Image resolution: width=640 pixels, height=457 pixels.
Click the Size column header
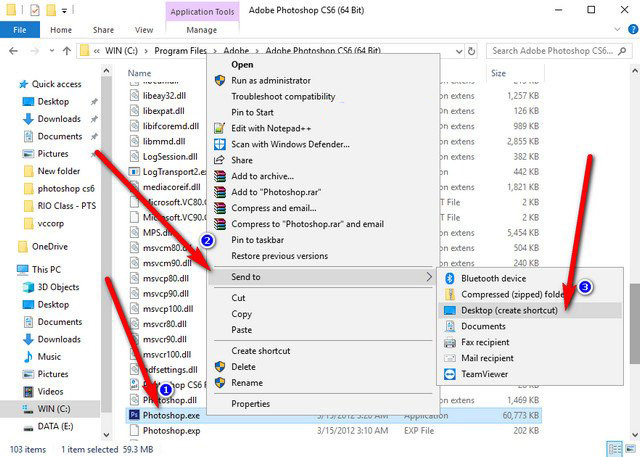click(x=498, y=73)
